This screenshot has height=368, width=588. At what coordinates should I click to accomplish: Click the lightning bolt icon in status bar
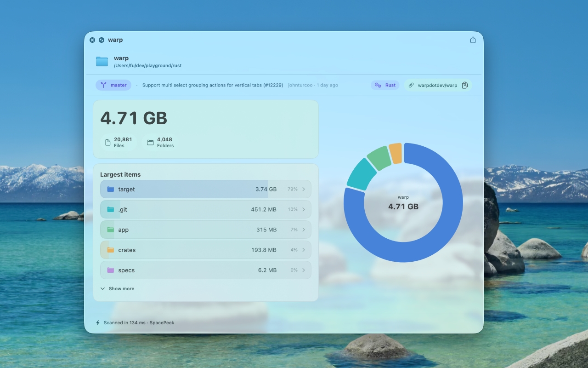[x=98, y=323]
